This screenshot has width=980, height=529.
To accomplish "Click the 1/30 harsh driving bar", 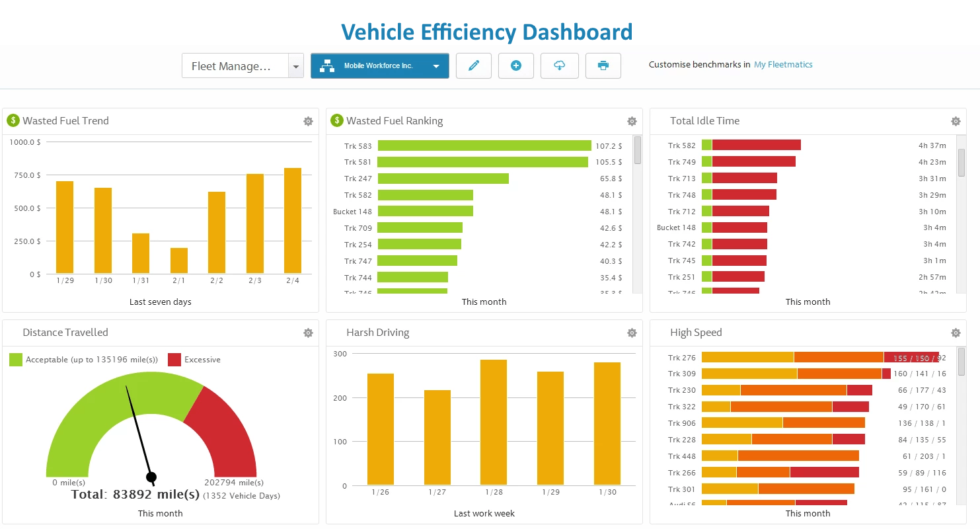I will (607, 424).
